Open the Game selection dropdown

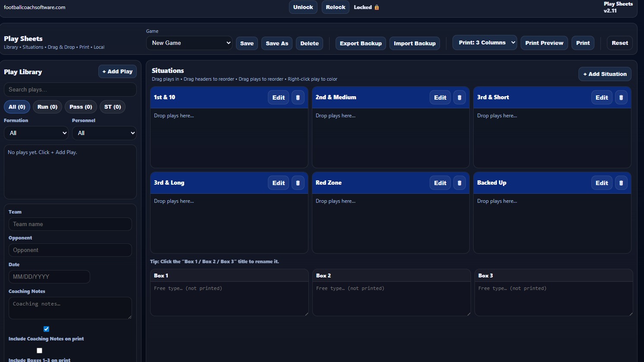189,43
